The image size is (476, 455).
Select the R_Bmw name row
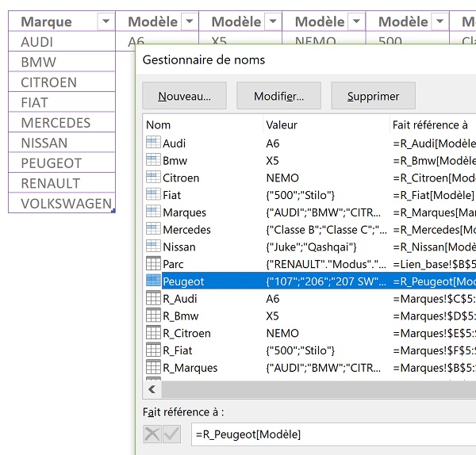309,316
